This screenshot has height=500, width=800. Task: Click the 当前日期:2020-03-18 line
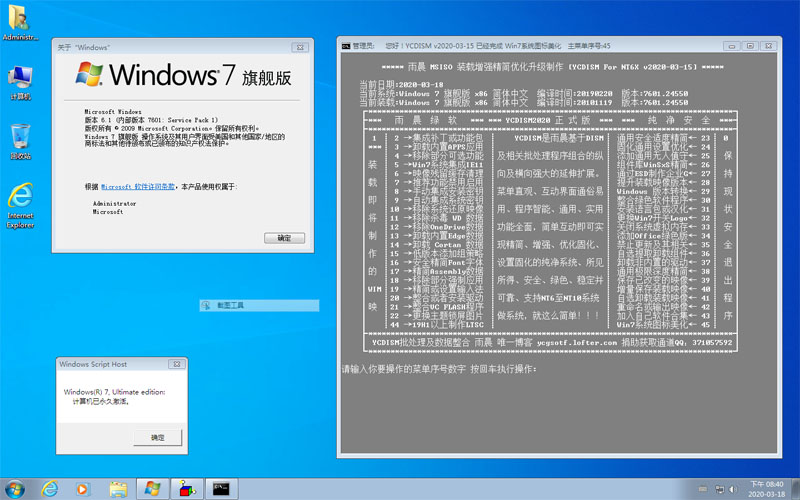coord(402,84)
